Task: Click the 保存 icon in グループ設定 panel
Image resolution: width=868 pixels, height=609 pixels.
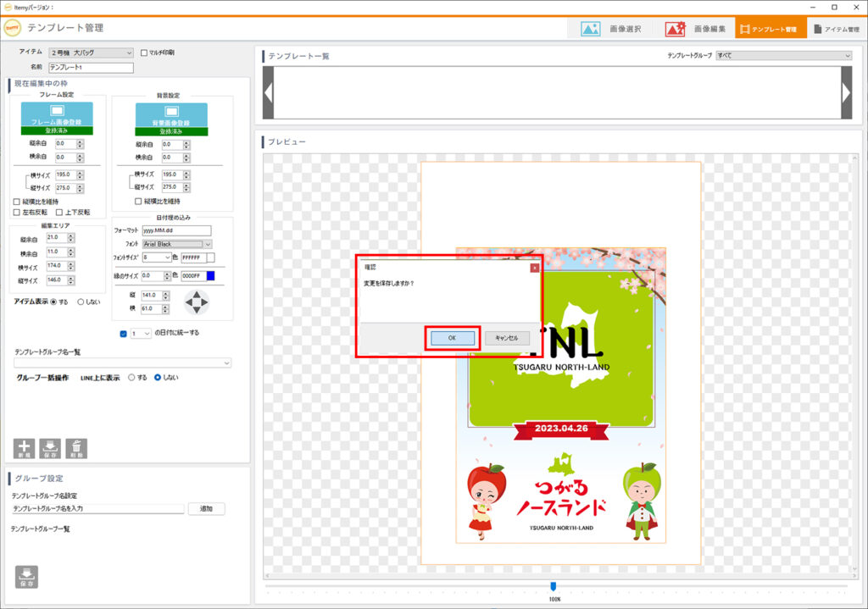Action: [x=25, y=576]
